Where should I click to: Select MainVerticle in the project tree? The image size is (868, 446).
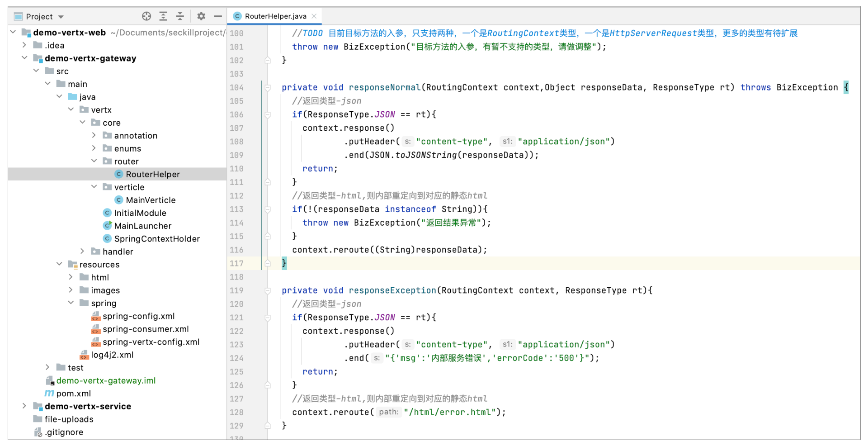(x=150, y=200)
